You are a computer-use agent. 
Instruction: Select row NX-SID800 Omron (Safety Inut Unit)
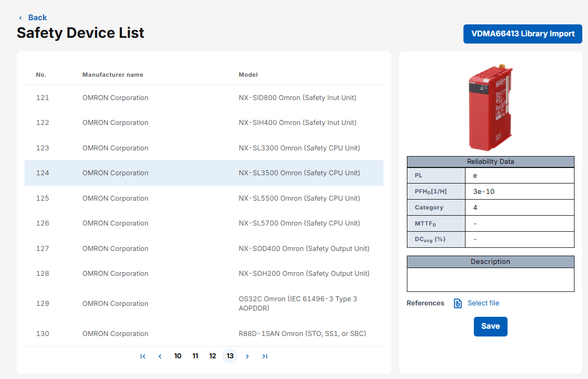point(204,98)
